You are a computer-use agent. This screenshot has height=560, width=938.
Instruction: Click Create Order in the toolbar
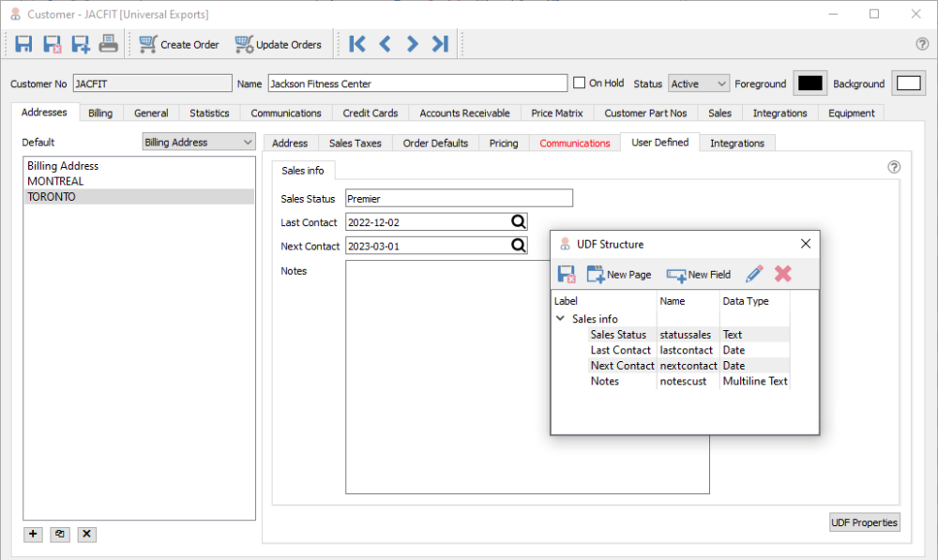click(x=179, y=44)
